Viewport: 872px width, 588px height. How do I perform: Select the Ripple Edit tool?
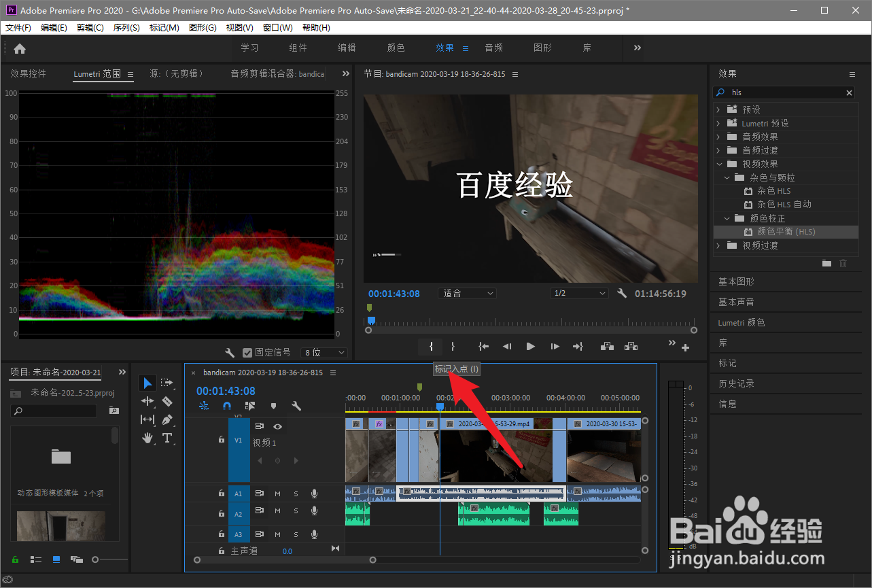[x=147, y=401]
